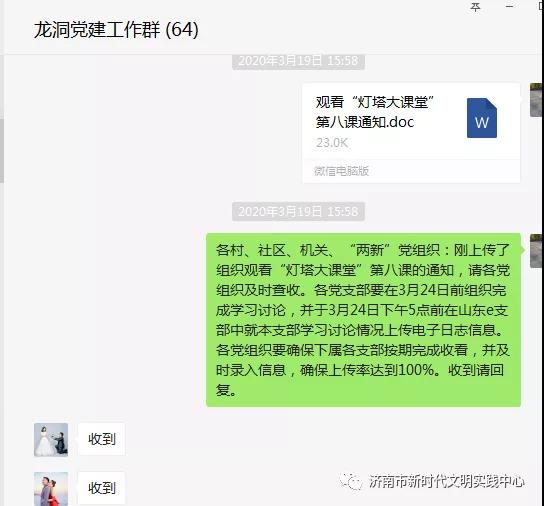The height and width of the screenshot is (506, 544).
Task: Select the green notice message bubble
Action: 363,320
